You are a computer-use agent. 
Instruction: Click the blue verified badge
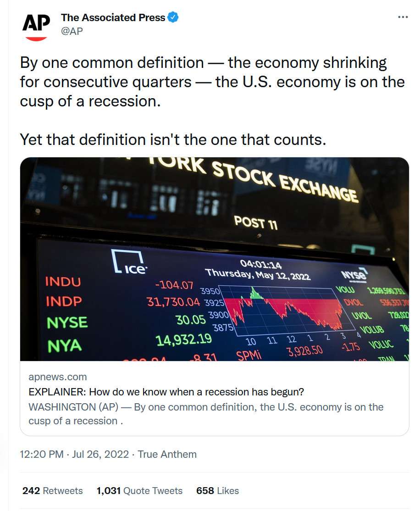click(x=173, y=17)
